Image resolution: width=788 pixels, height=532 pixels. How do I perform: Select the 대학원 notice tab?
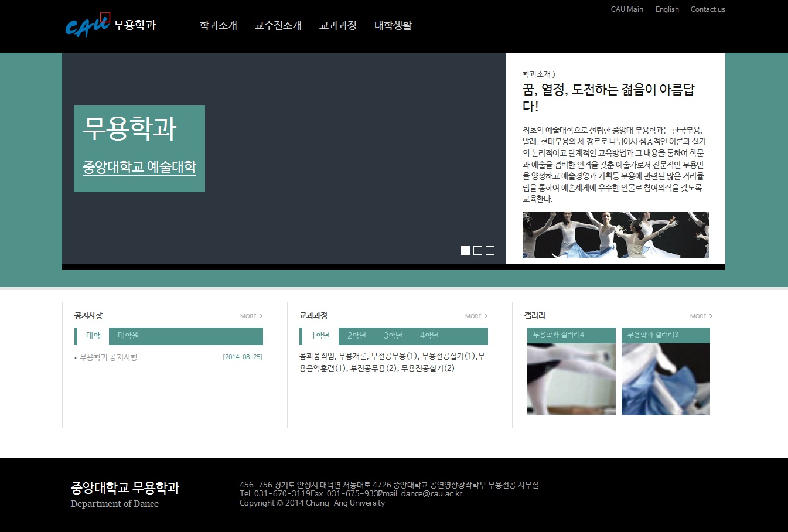[x=128, y=336]
